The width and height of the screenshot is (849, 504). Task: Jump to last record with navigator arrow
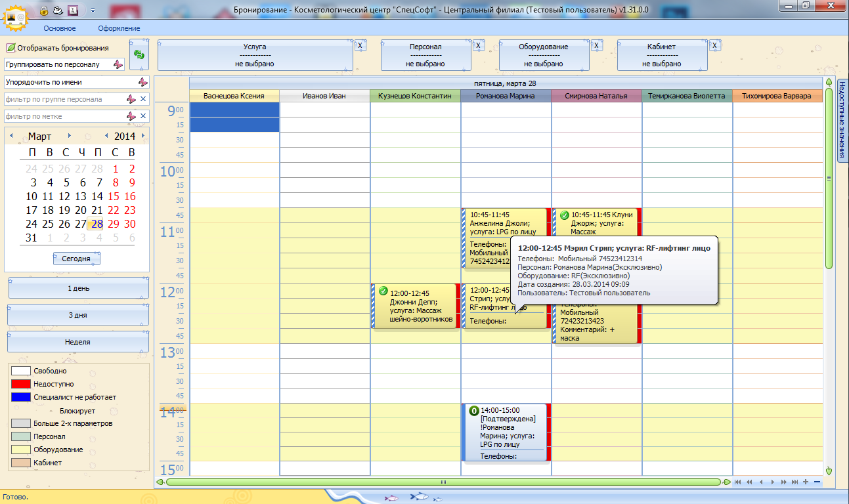coord(794,482)
